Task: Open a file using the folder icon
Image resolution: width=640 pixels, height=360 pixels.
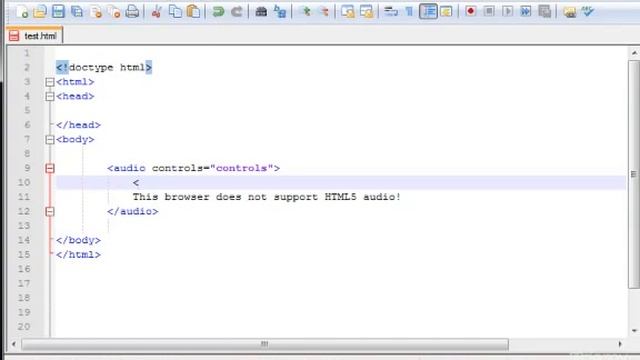Action: click(x=40, y=11)
